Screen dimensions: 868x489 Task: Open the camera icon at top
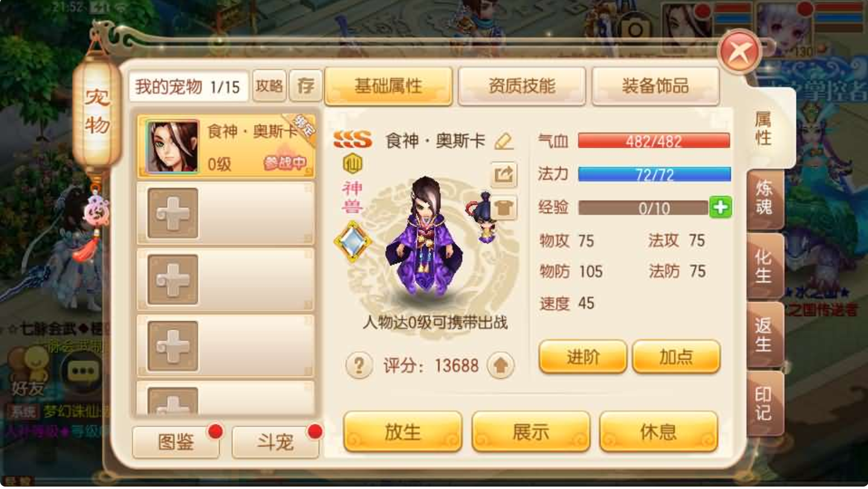coord(635,27)
